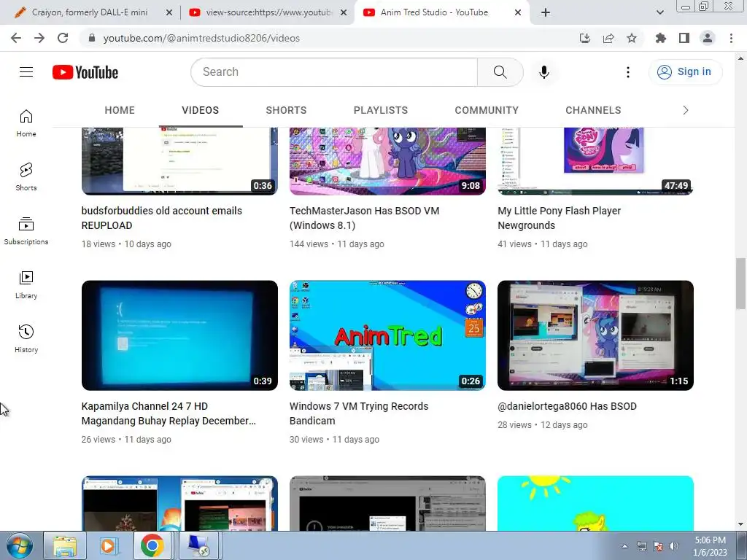
Task: Open the SHORTS tab
Action: click(x=286, y=111)
